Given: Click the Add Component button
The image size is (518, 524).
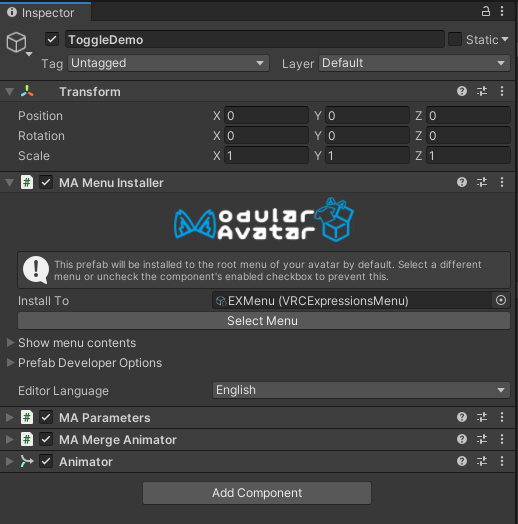Looking at the screenshot, I should pyautogui.click(x=257, y=493).
